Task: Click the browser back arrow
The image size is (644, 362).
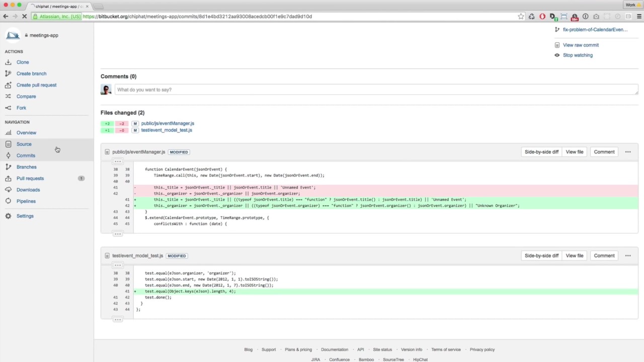Action: (6, 17)
